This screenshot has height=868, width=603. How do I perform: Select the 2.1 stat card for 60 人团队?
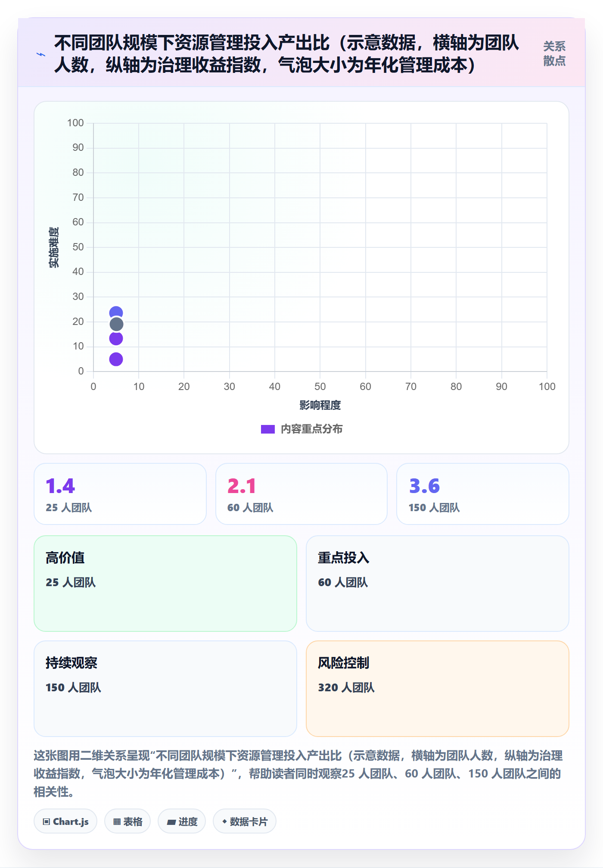(301, 494)
